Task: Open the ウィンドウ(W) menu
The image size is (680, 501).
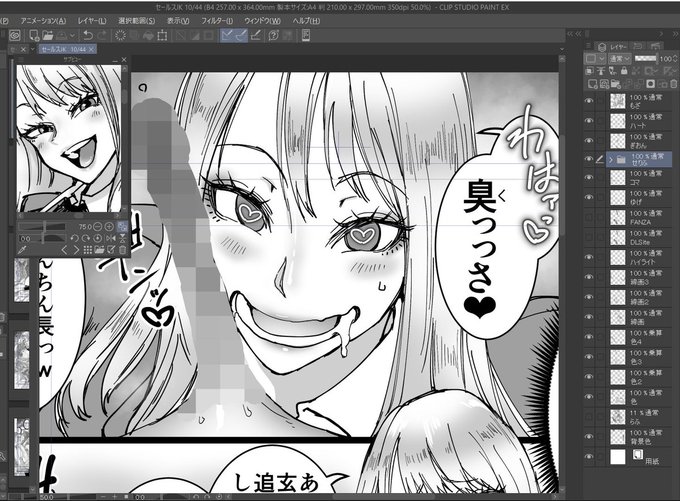Action: tap(262, 21)
